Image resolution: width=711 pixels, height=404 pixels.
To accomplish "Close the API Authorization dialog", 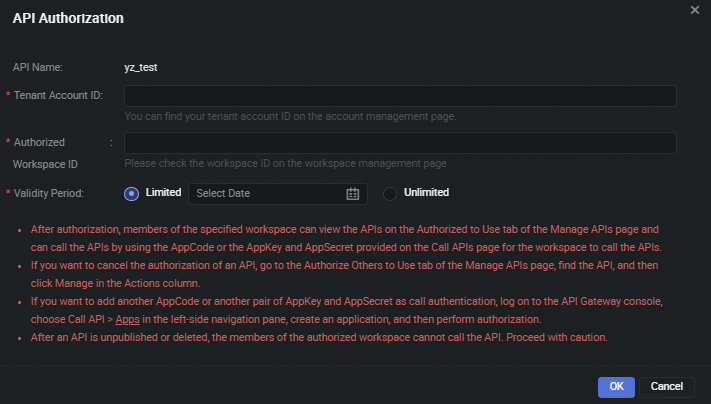I will pyautogui.click(x=695, y=9).
